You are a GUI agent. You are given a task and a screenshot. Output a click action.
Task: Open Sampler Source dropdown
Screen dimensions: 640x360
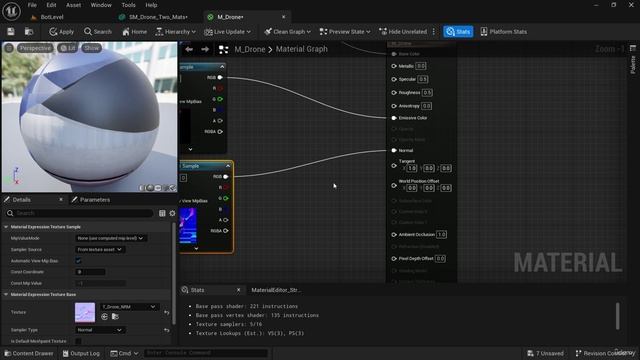100,250
